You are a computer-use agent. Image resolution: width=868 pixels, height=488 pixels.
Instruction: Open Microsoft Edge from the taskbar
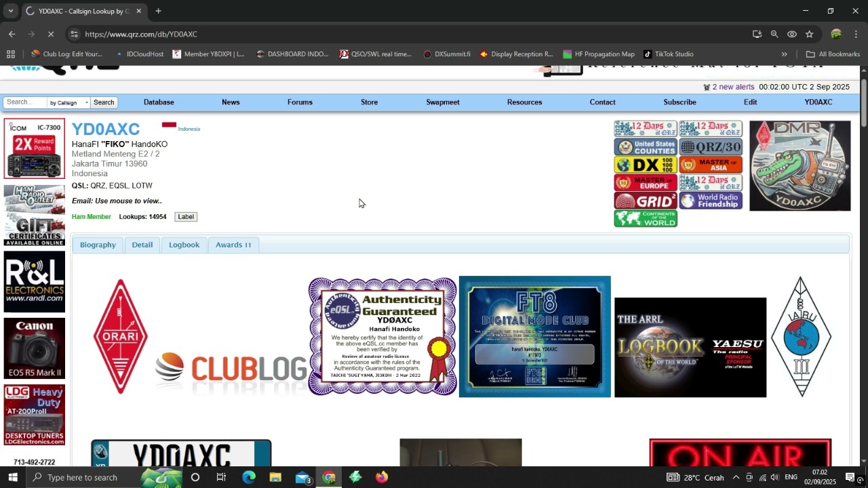[249, 477]
